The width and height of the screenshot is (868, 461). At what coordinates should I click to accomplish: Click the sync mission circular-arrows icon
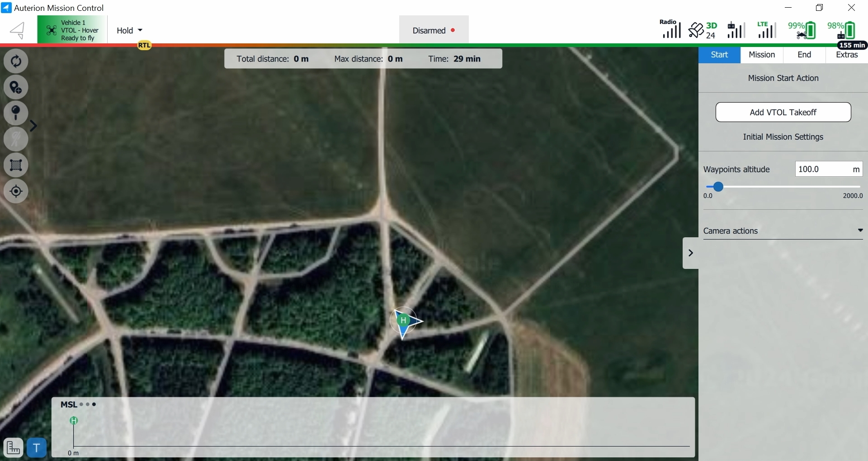click(x=16, y=61)
